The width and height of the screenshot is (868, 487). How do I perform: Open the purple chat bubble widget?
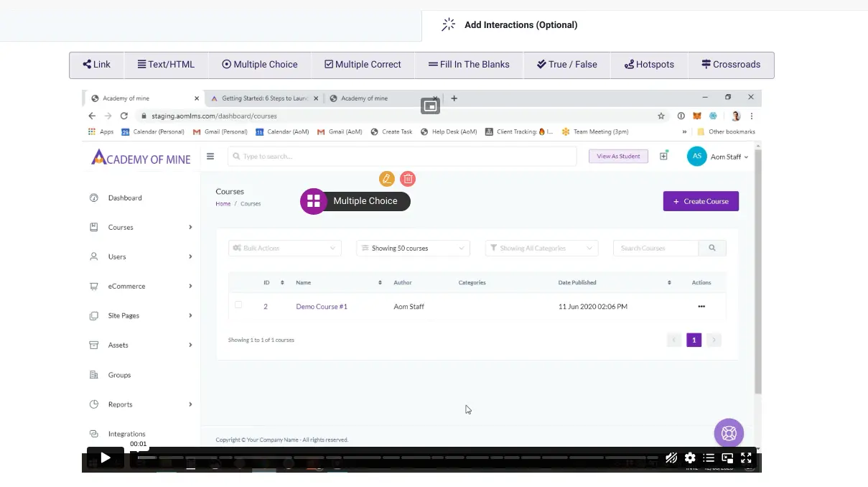tap(729, 433)
